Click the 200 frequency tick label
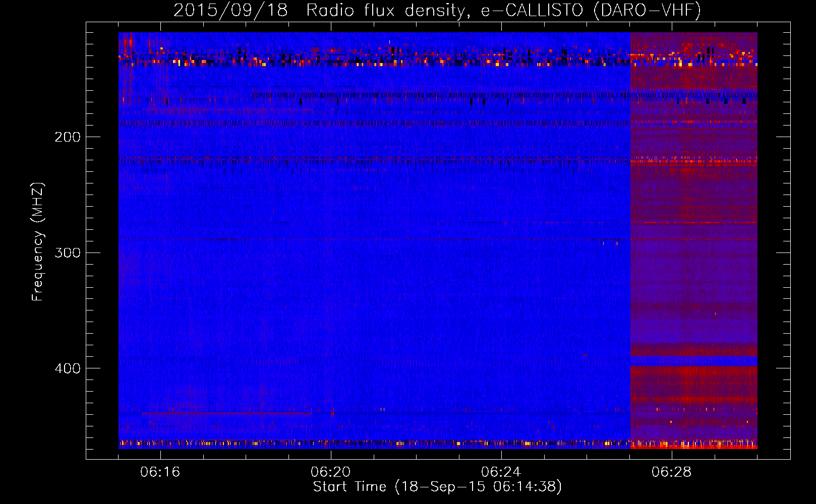816x504 pixels. (x=68, y=137)
